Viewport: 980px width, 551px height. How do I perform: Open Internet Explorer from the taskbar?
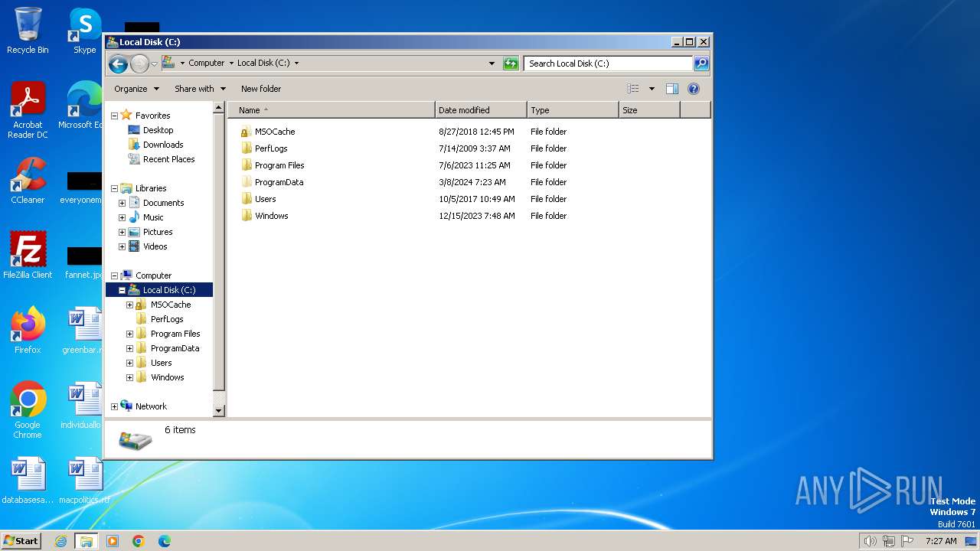(x=60, y=541)
